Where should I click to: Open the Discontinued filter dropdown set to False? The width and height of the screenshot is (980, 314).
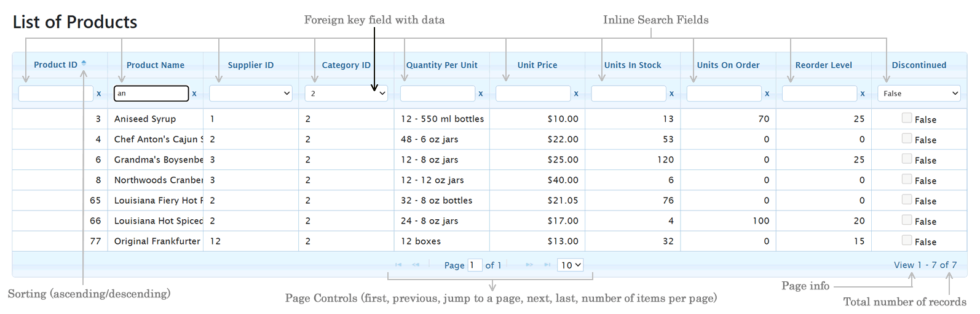coord(919,94)
